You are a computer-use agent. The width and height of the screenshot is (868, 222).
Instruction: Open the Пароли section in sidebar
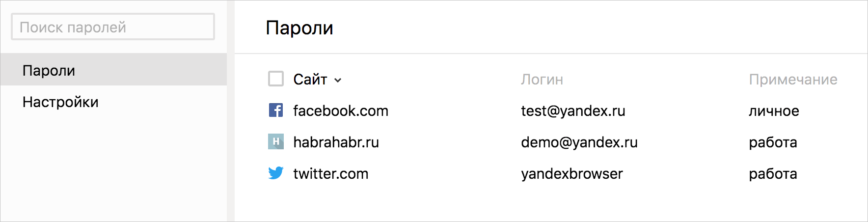coord(113,70)
